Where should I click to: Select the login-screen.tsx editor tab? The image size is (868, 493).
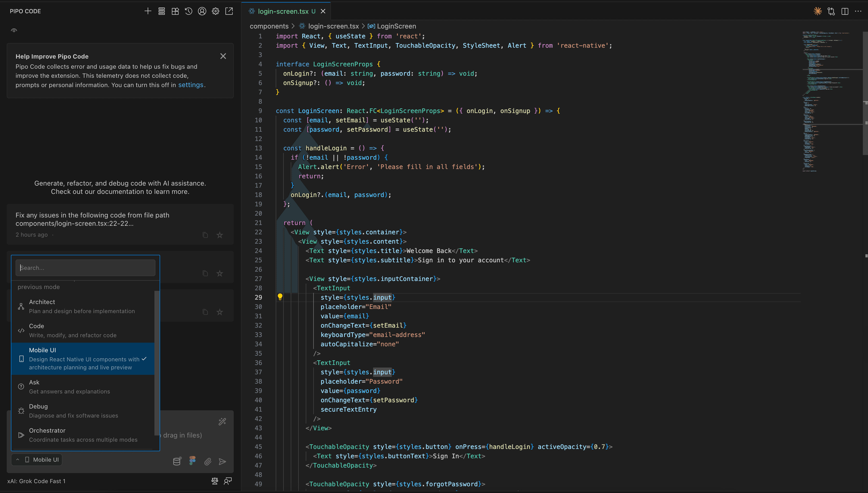pyautogui.click(x=283, y=11)
